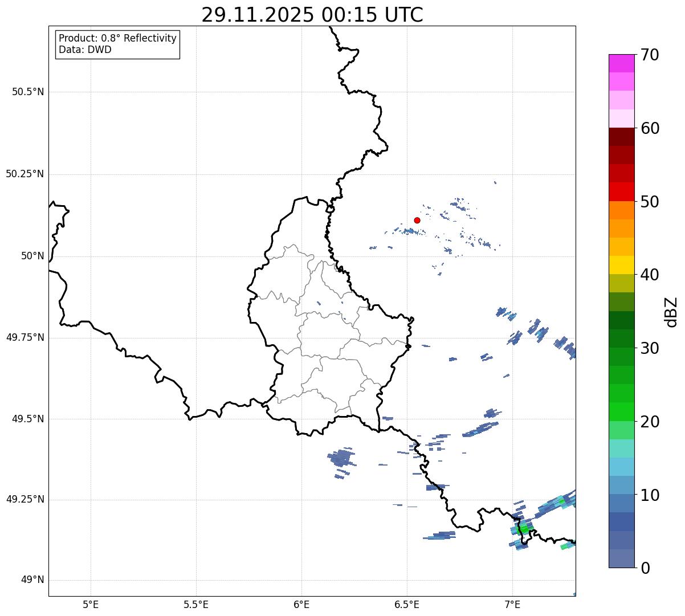Click the 50.25°N latitude label
The image size is (685, 616).
[25, 174]
